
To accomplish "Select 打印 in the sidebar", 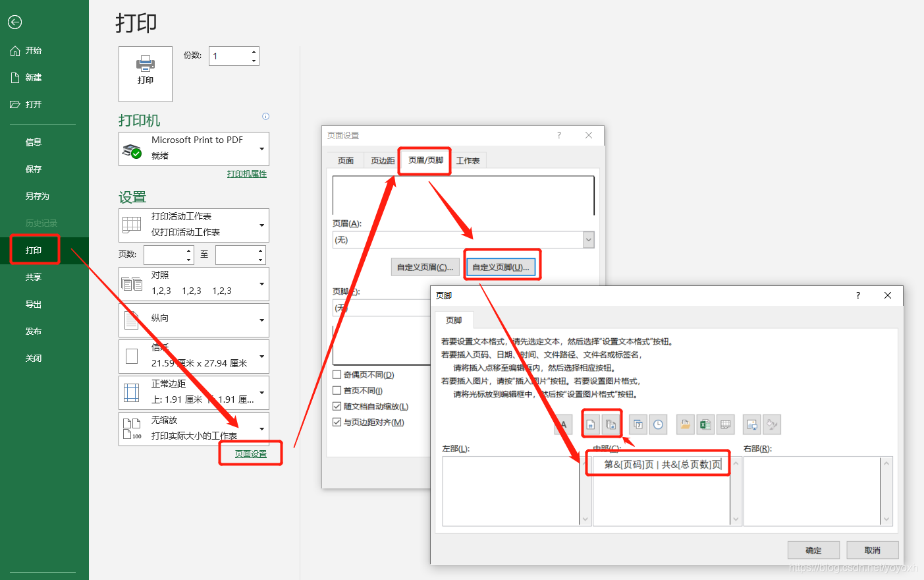I will (x=34, y=250).
